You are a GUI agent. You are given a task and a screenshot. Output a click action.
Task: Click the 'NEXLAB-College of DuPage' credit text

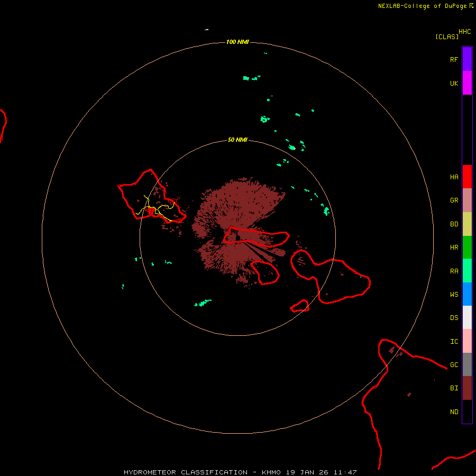pyautogui.click(x=422, y=6)
